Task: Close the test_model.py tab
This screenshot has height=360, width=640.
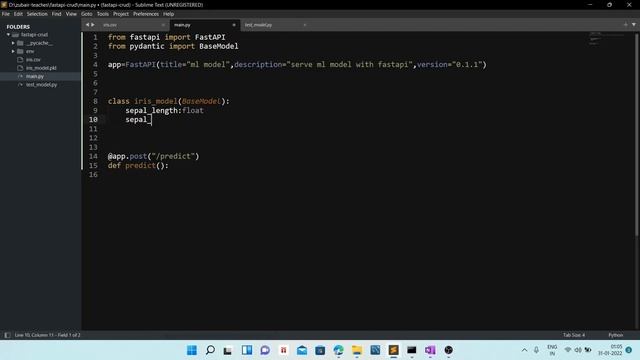Action: click(x=304, y=25)
